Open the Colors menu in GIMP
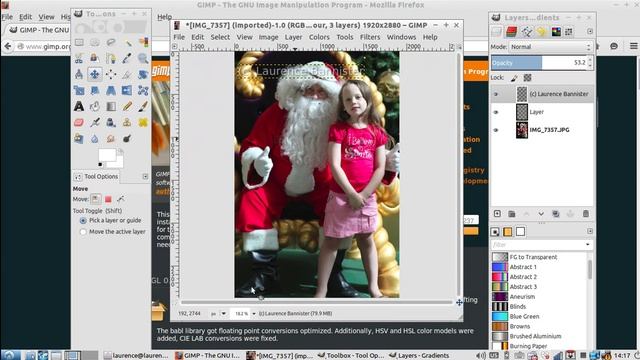640x360 pixels. [319, 37]
